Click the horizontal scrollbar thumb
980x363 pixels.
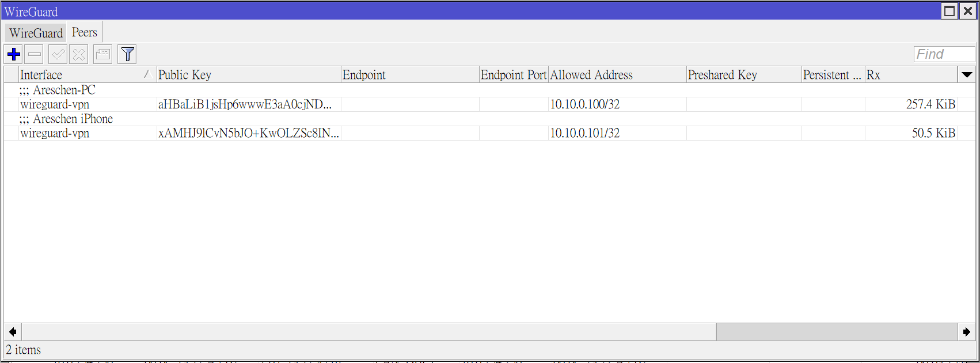(836, 332)
